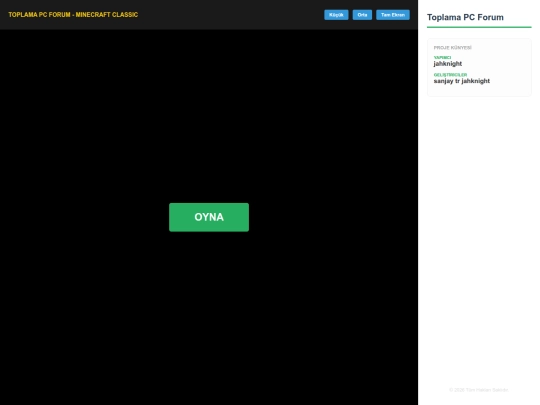Screen dimensions: 540x405
Task: Click the copyright footer text
Action: pyautogui.click(x=479, y=390)
